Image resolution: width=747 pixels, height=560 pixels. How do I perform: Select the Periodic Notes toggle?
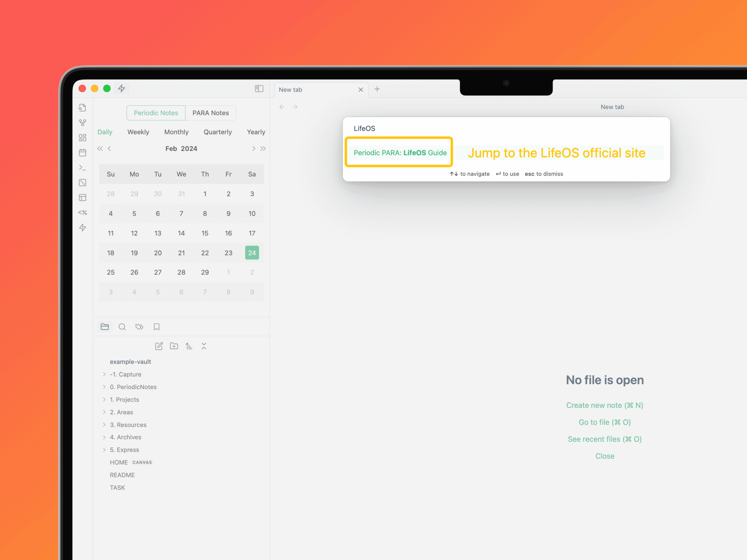[x=156, y=113]
